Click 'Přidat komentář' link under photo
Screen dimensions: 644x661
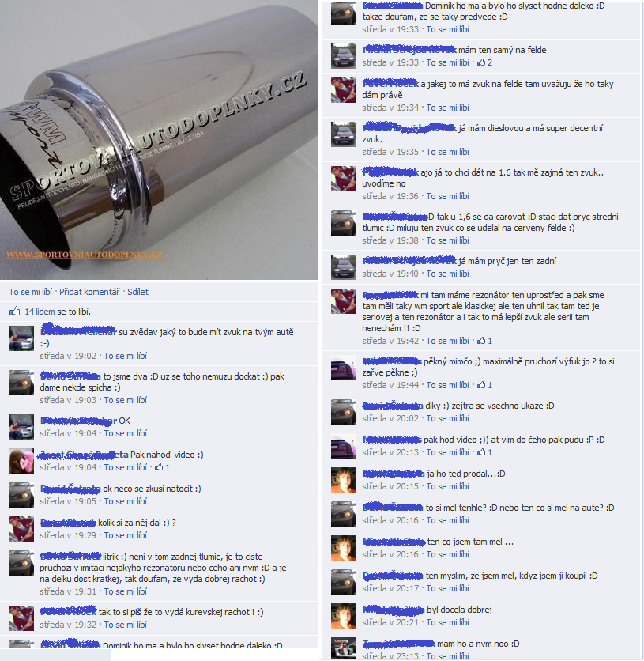coord(89,292)
